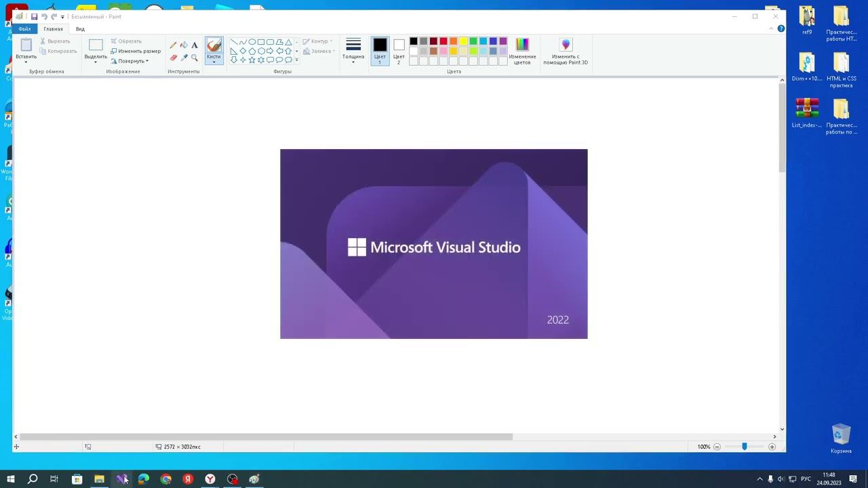Choose the Rectangle shape in the shapes gallery

[x=261, y=42]
